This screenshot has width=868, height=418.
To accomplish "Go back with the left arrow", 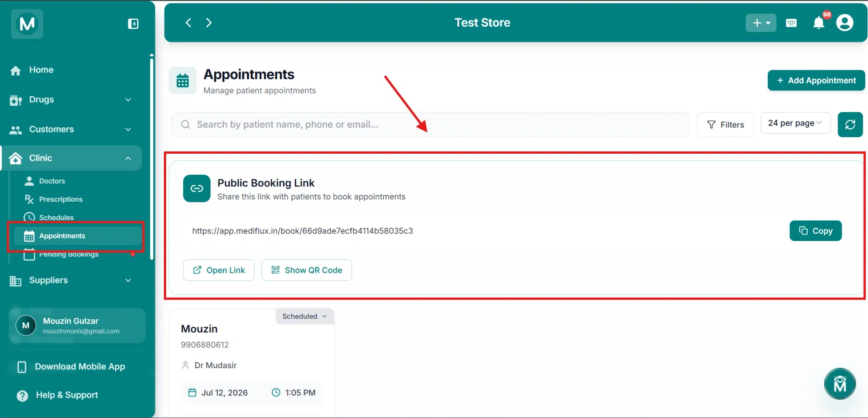I will tap(188, 23).
